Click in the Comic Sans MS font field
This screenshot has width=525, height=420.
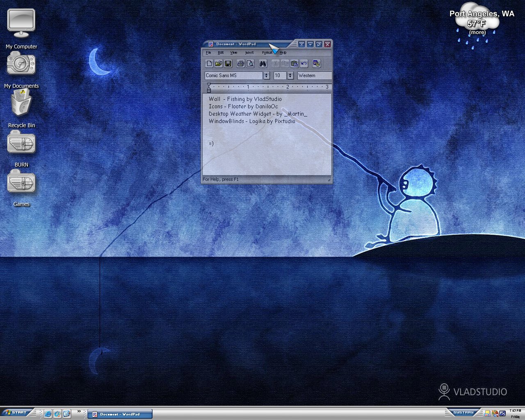pos(234,75)
